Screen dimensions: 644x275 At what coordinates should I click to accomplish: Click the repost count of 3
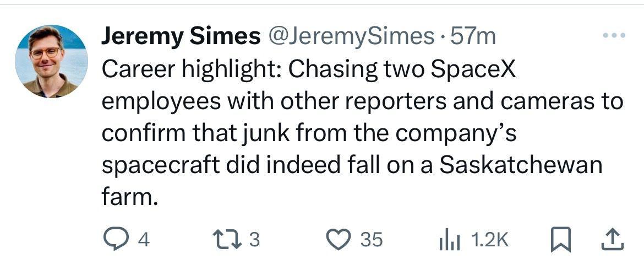pyautogui.click(x=254, y=240)
